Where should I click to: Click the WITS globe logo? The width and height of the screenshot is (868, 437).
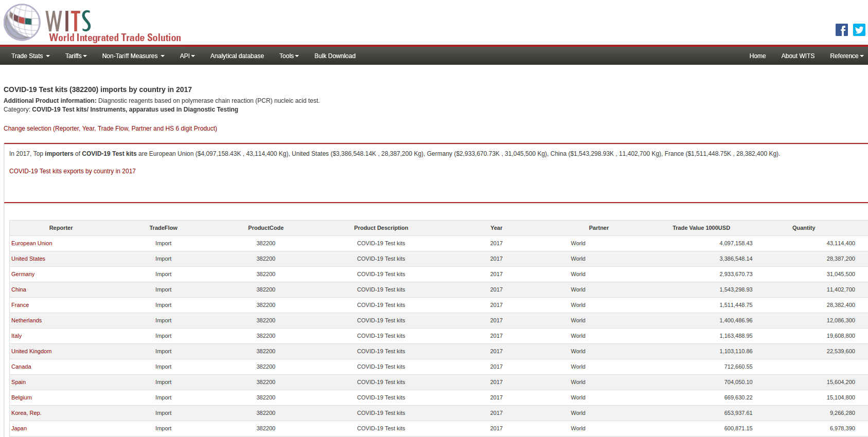[22, 23]
